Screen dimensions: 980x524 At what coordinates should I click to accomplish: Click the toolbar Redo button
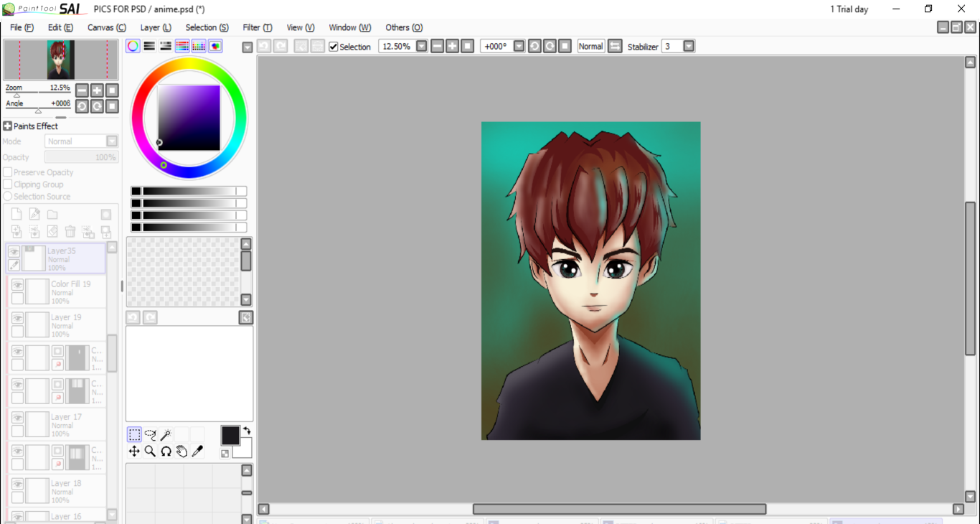(281, 46)
